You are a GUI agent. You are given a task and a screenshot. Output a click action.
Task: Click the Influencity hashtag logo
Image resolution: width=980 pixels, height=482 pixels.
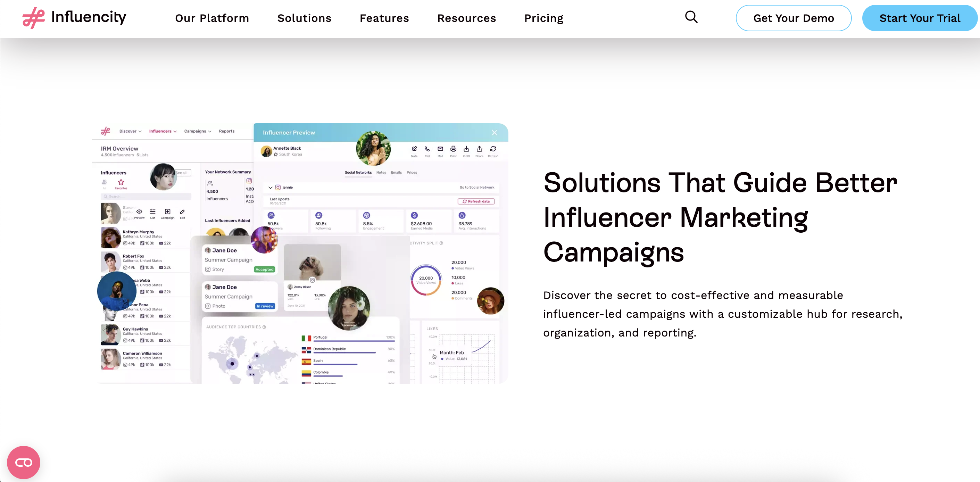tap(33, 18)
